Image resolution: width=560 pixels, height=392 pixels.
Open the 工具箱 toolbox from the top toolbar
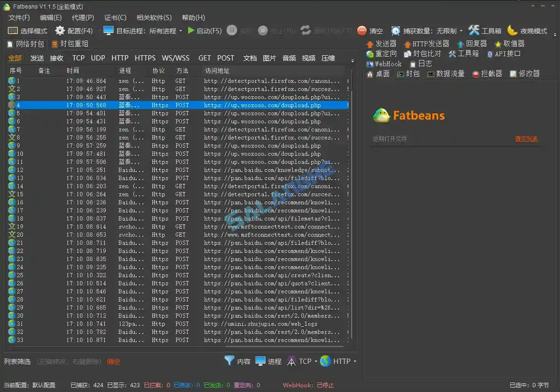490,30
